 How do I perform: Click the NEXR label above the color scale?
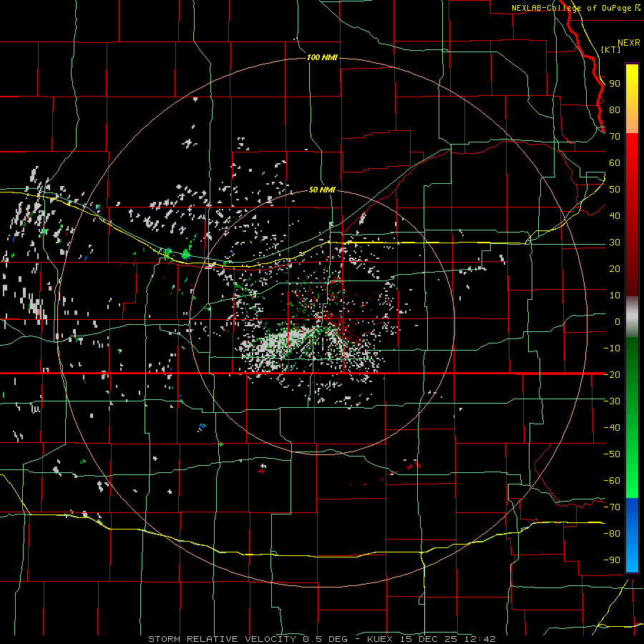point(629,43)
